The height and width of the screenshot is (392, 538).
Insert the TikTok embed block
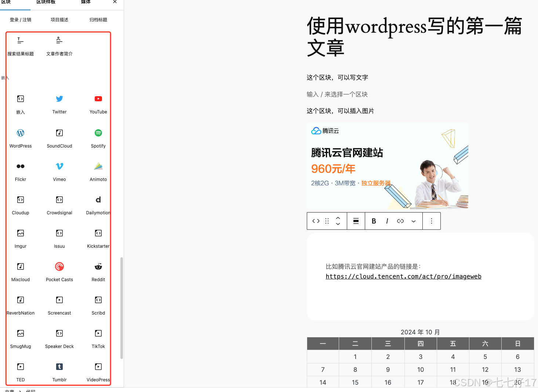pyautogui.click(x=98, y=339)
